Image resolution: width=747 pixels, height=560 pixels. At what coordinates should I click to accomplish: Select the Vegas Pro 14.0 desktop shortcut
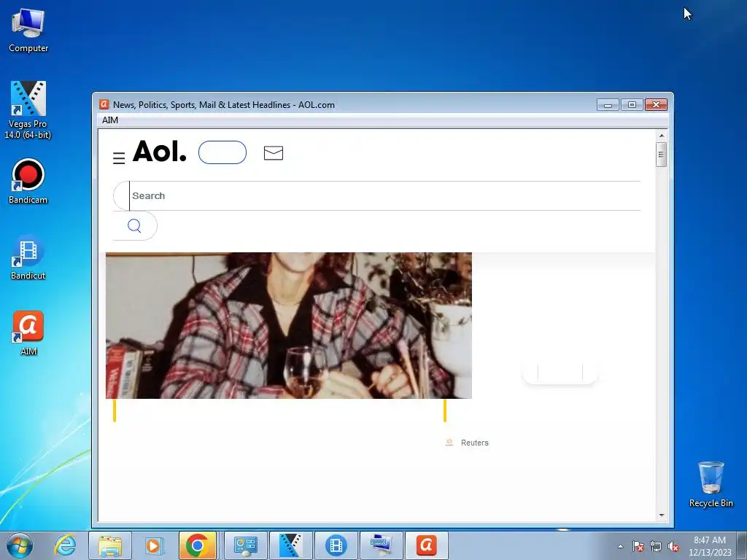point(28,111)
